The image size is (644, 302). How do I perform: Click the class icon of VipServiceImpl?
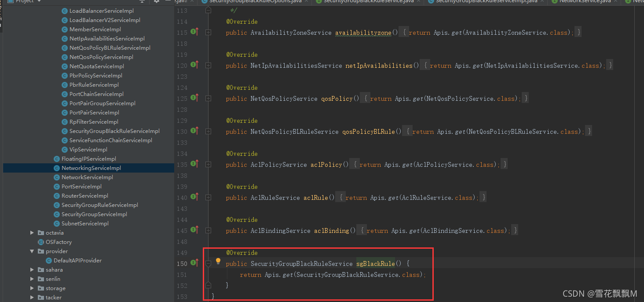pos(65,150)
